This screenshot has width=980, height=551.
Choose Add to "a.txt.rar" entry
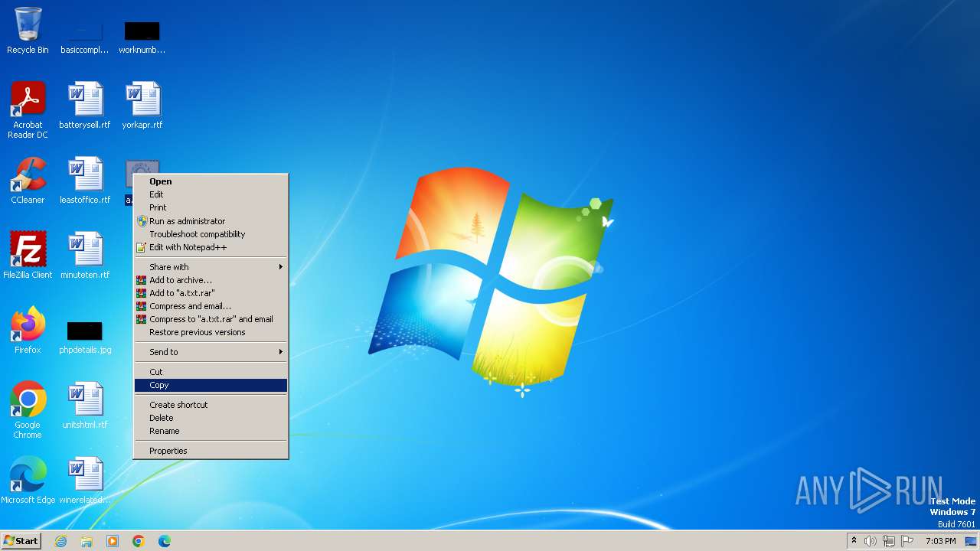[211, 293]
